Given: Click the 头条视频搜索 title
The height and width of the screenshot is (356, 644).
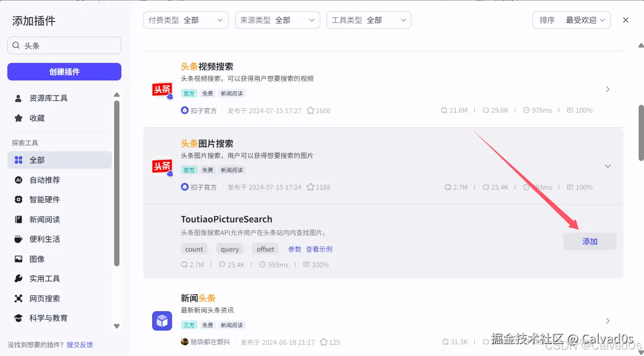Looking at the screenshot, I should point(207,67).
